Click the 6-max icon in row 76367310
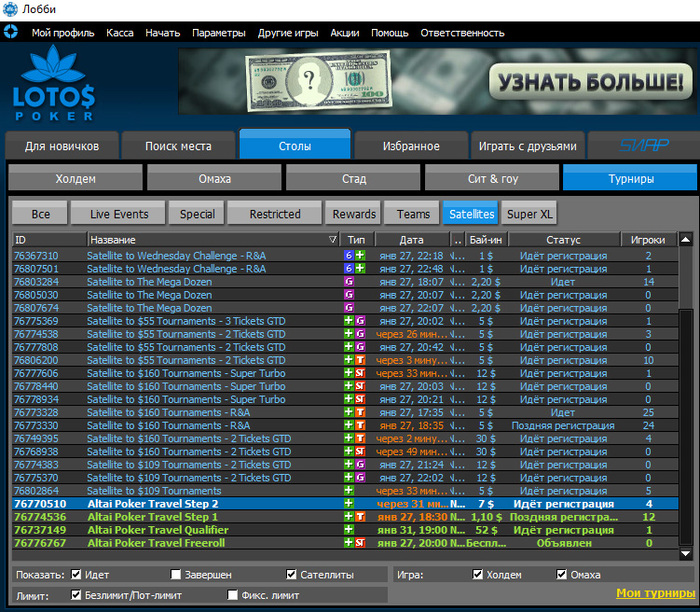Image resolution: width=700 pixels, height=612 pixels. [x=349, y=256]
